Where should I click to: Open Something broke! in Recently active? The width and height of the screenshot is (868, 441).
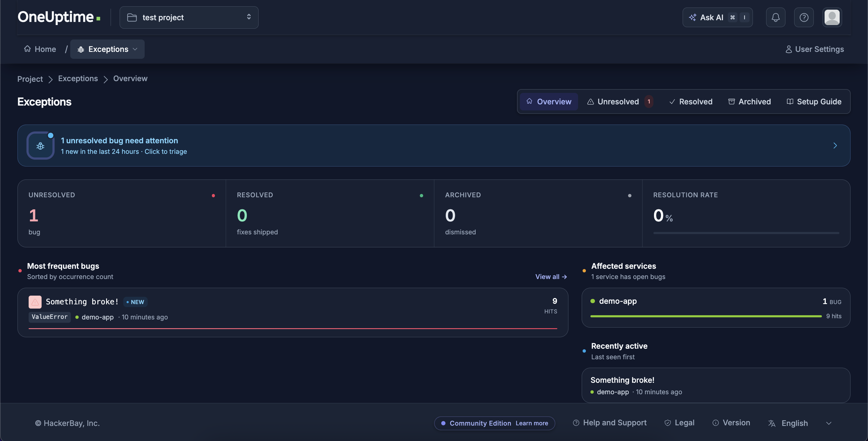click(x=716, y=385)
